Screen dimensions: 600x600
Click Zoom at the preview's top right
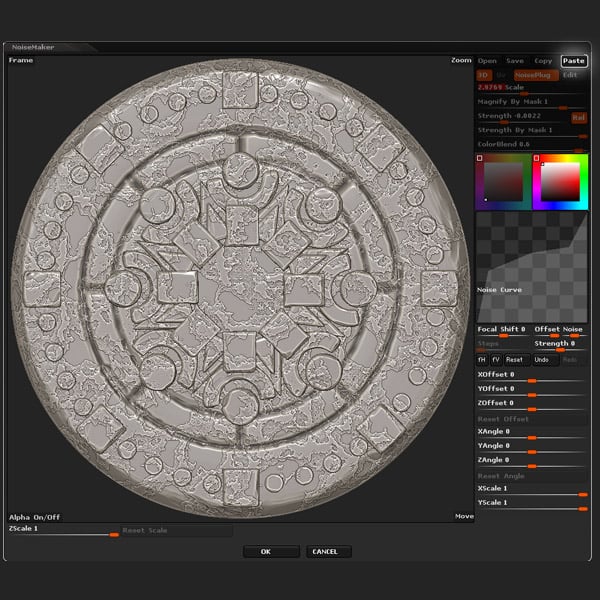[x=461, y=60]
